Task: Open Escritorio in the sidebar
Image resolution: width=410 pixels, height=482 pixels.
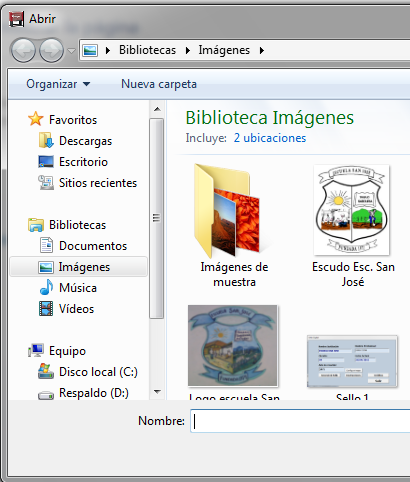Action: [83, 162]
